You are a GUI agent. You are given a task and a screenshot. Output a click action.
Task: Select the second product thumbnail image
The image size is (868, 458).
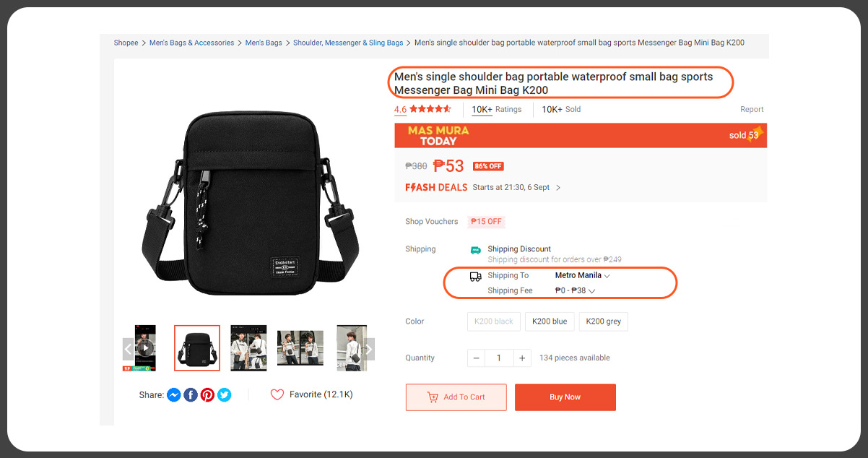pos(196,347)
